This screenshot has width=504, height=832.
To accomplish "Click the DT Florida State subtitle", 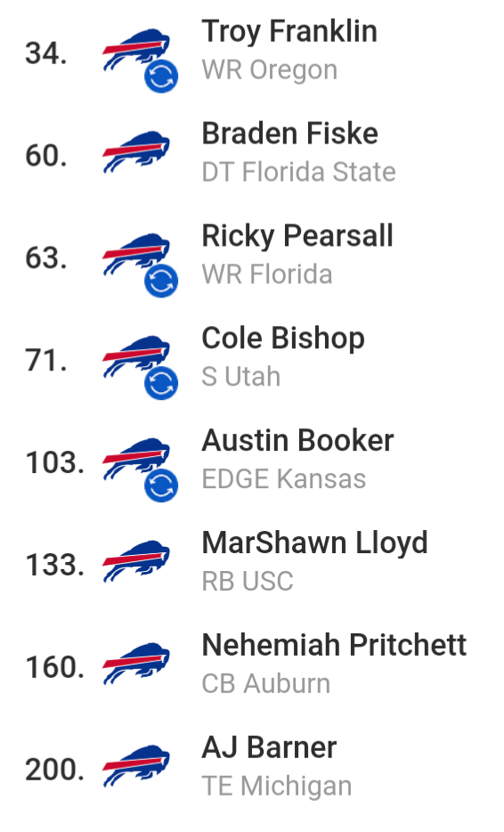I will pyautogui.click(x=298, y=172).
